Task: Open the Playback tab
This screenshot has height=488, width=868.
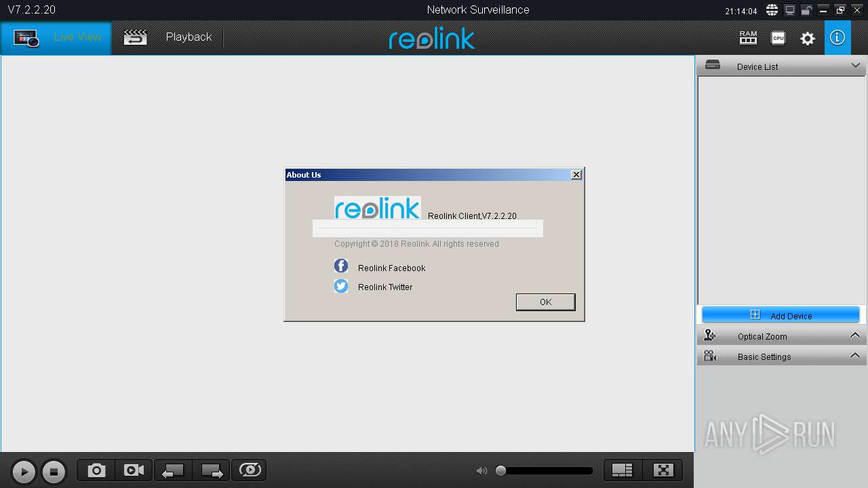Action: point(168,37)
